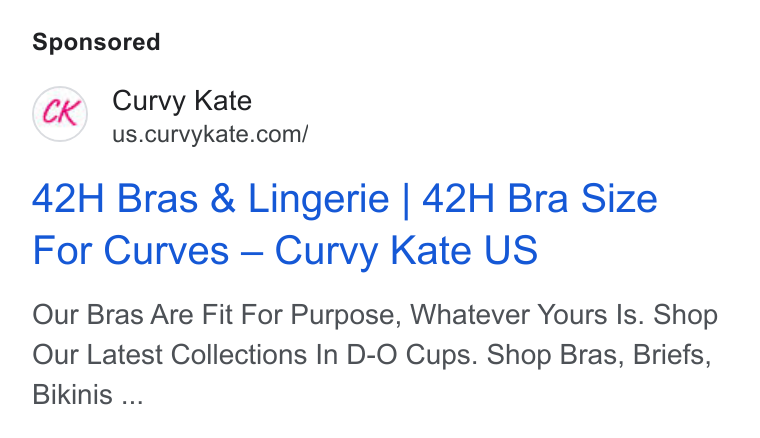Click "Kate" in the advertiser name
Screen dimensions: 760x438
coord(223,101)
